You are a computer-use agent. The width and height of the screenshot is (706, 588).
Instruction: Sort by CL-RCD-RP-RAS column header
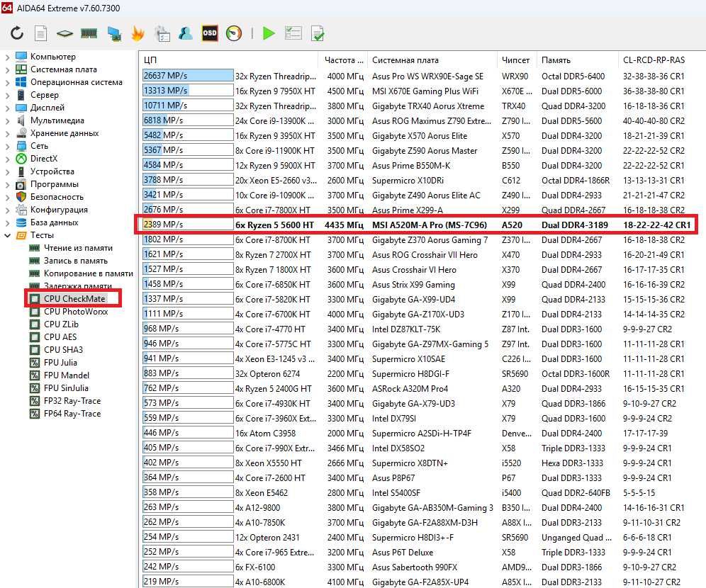(x=654, y=60)
